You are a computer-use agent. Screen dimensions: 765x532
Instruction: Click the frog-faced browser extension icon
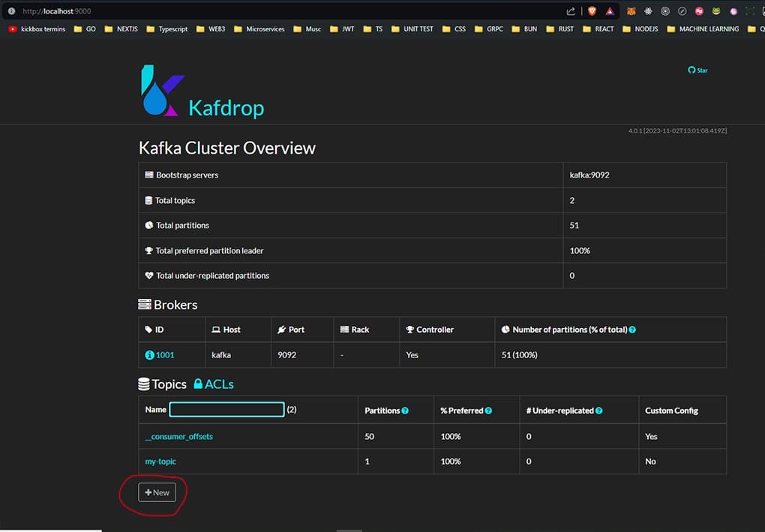pos(714,10)
